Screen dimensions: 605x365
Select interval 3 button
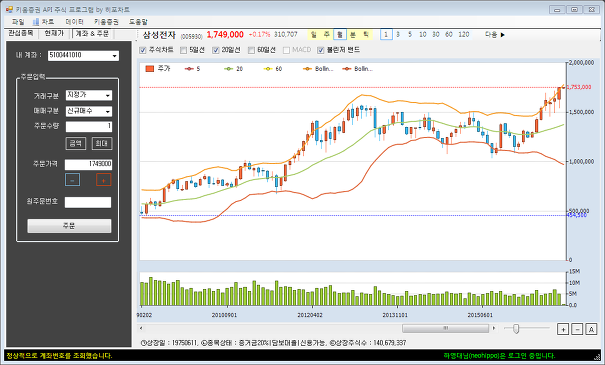tap(398, 35)
